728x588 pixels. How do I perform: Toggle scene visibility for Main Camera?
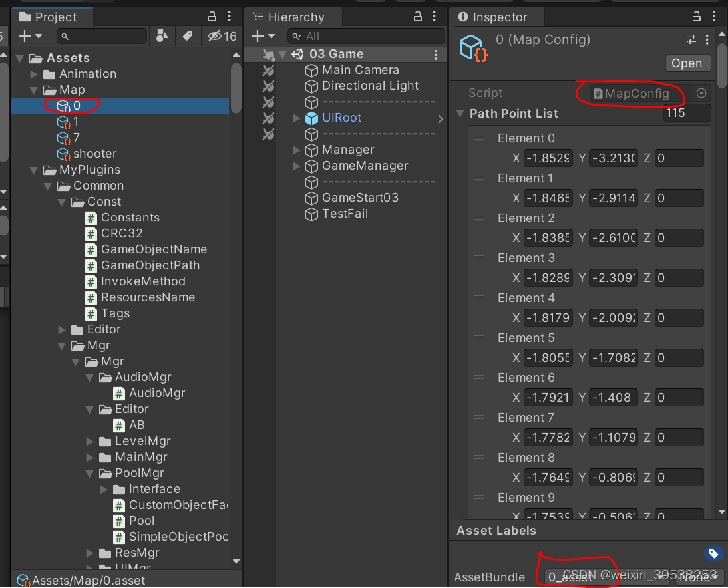tap(268, 70)
